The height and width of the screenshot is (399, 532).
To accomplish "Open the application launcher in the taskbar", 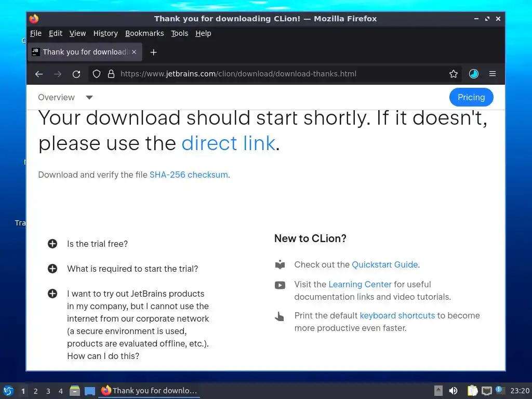I will [8, 391].
